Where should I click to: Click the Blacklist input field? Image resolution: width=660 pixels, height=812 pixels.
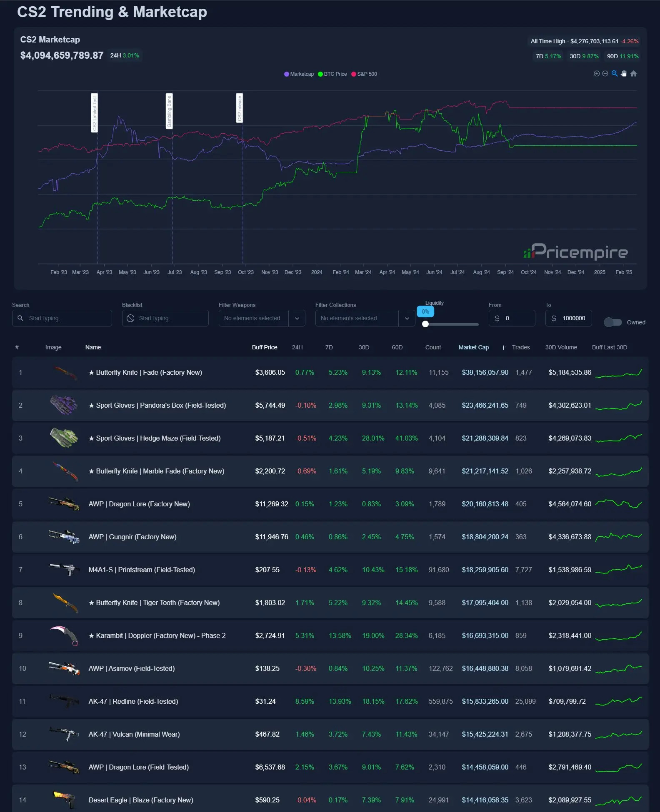point(165,318)
